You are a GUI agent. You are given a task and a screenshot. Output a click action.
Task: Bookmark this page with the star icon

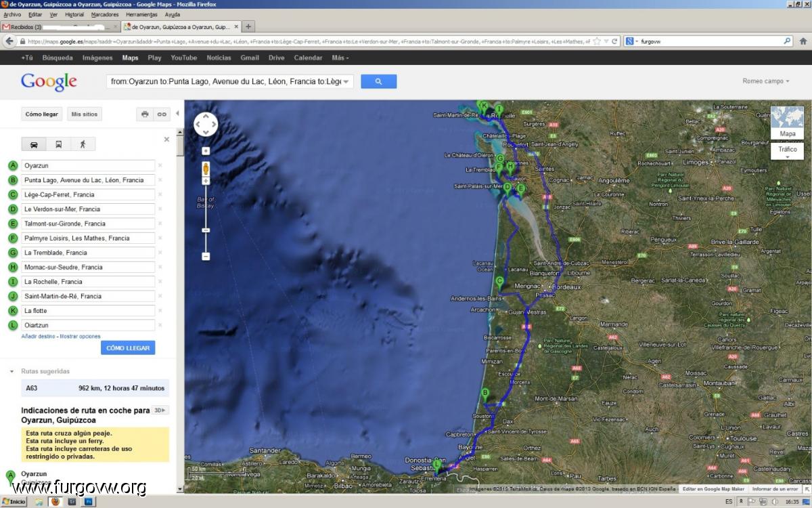[597, 41]
